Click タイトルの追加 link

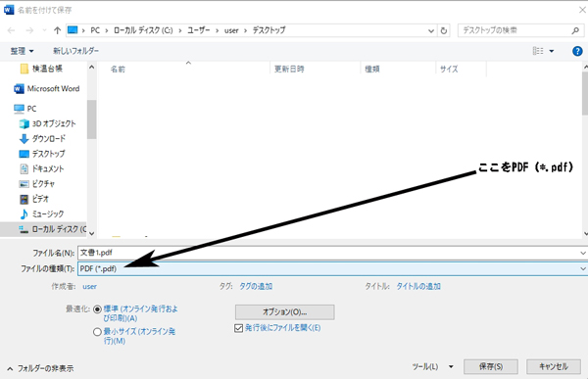click(x=418, y=286)
